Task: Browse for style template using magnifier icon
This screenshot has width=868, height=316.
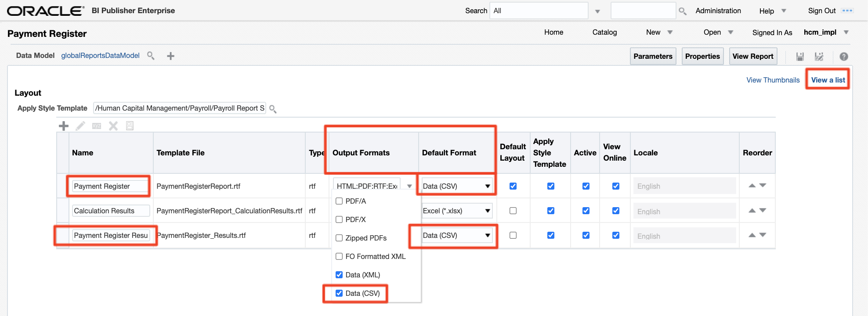Action: [273, 109]
